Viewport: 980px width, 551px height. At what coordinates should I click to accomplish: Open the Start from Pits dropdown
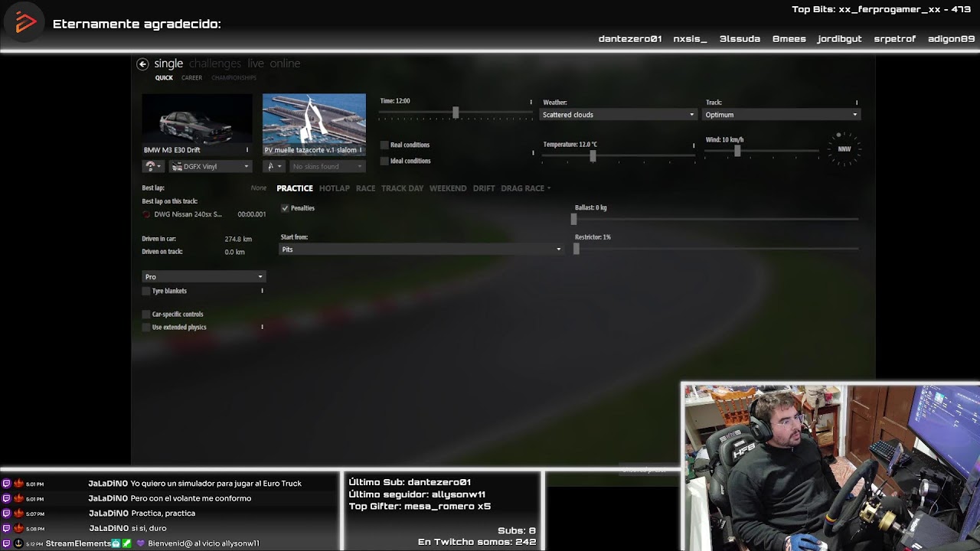tap(421, 249)
